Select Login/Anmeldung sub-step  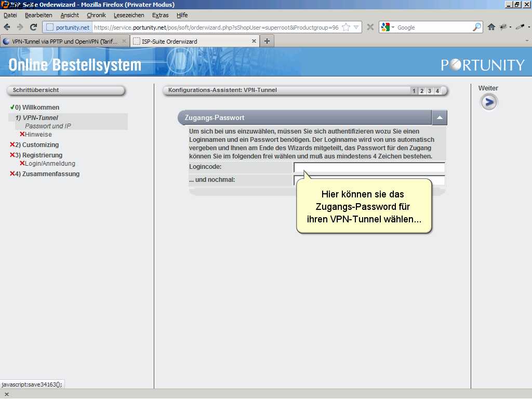pyautogui.click(x=50, y=164)
